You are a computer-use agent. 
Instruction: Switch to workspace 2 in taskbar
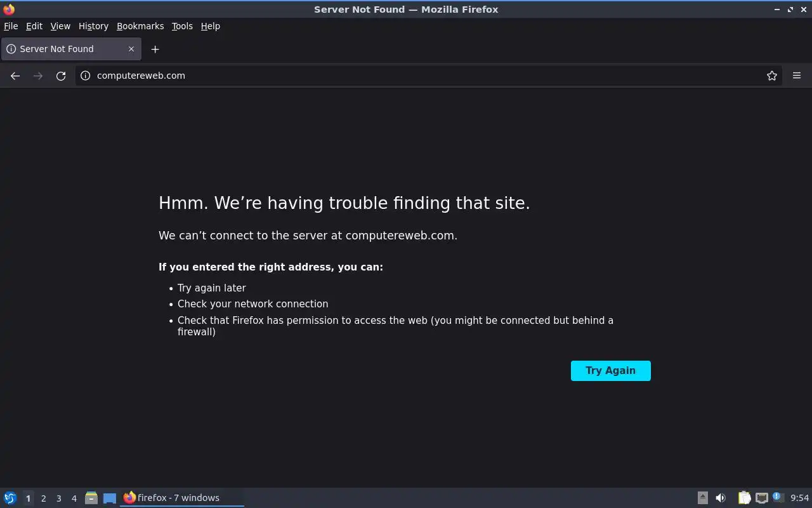point(43,498)
